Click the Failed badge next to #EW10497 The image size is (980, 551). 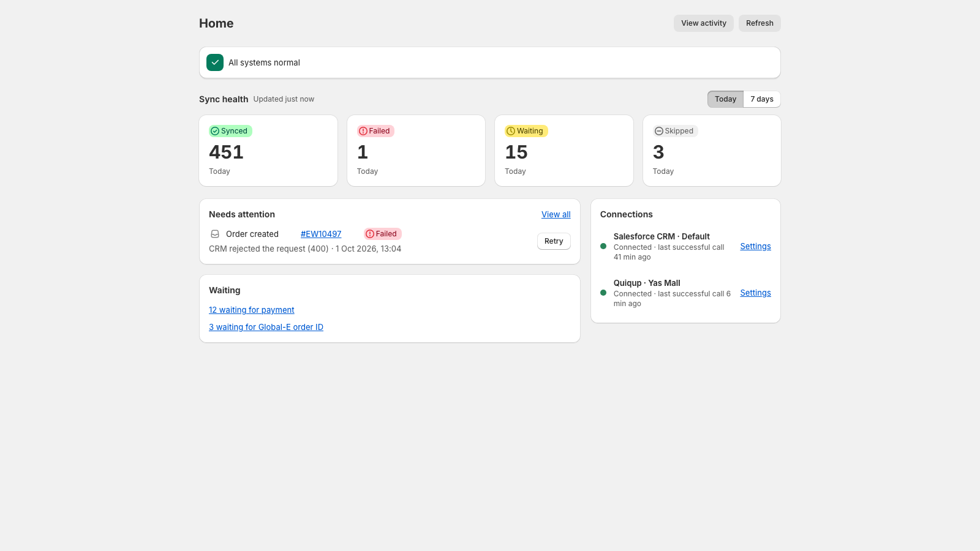pos(383,234)
